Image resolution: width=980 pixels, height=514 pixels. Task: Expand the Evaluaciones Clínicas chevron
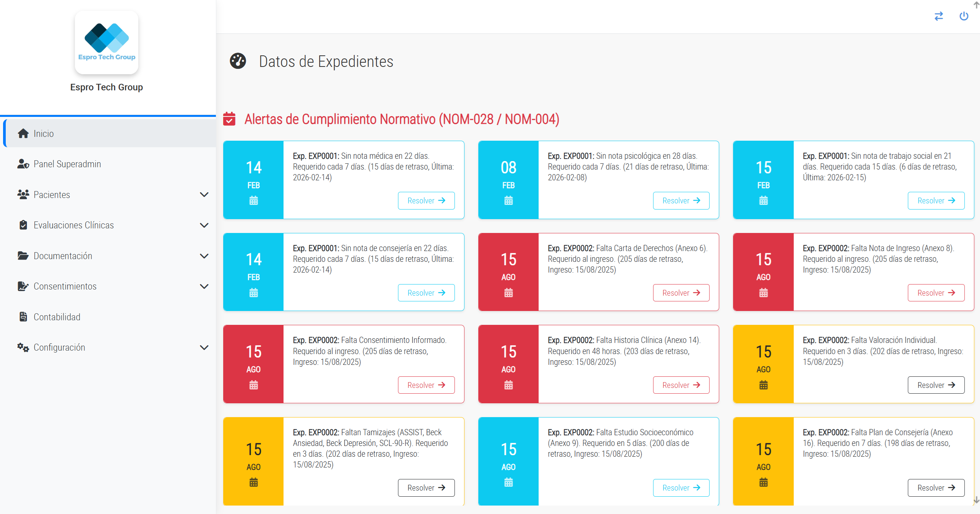[x=204, y=225]
